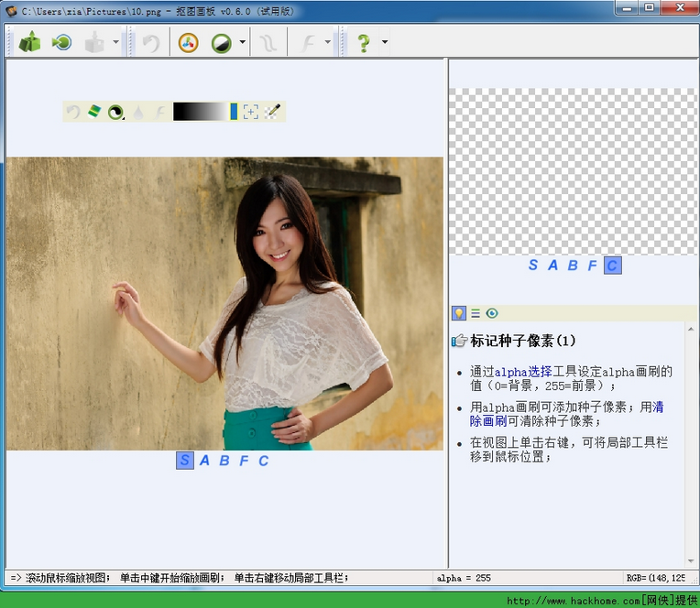700x608 pixels.
Task: Click the pointing-hand icon beside the heading
Action: [459, 342]
